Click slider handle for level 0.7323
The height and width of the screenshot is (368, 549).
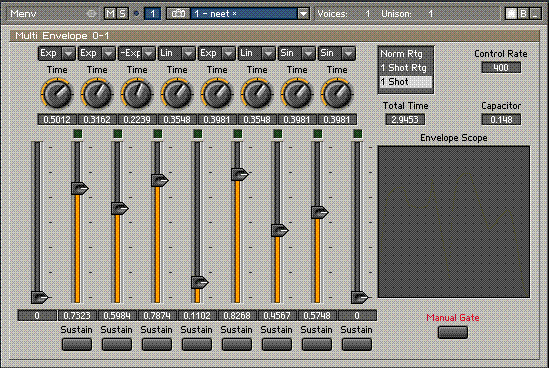click(x=79, y=188)
